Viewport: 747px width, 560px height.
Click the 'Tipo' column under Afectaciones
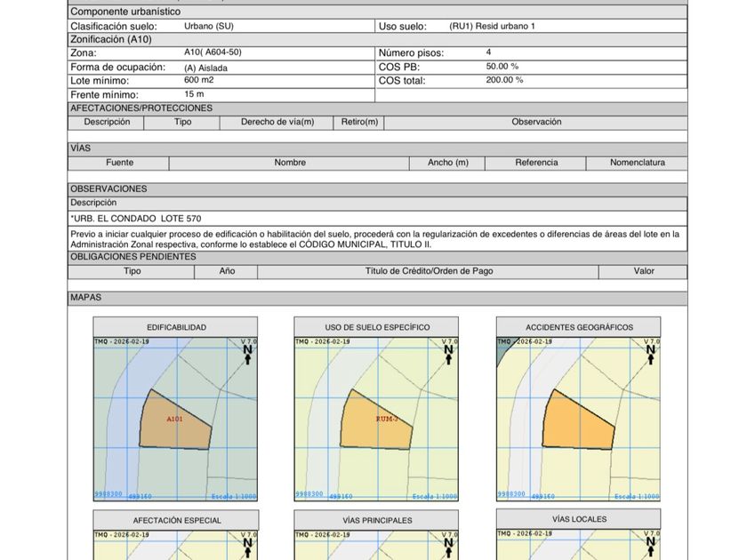point(182,122)
